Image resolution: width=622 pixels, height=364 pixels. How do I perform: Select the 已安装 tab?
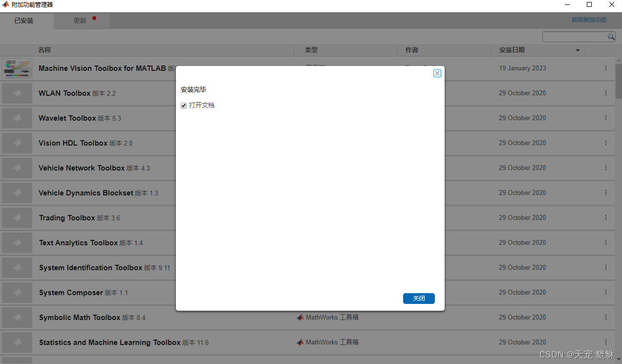tap(24, 21)
